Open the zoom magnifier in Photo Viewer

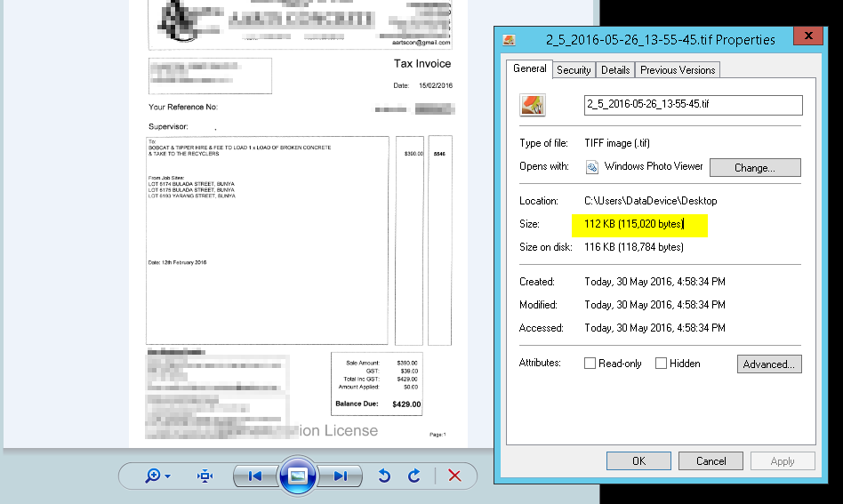point(153,476)
